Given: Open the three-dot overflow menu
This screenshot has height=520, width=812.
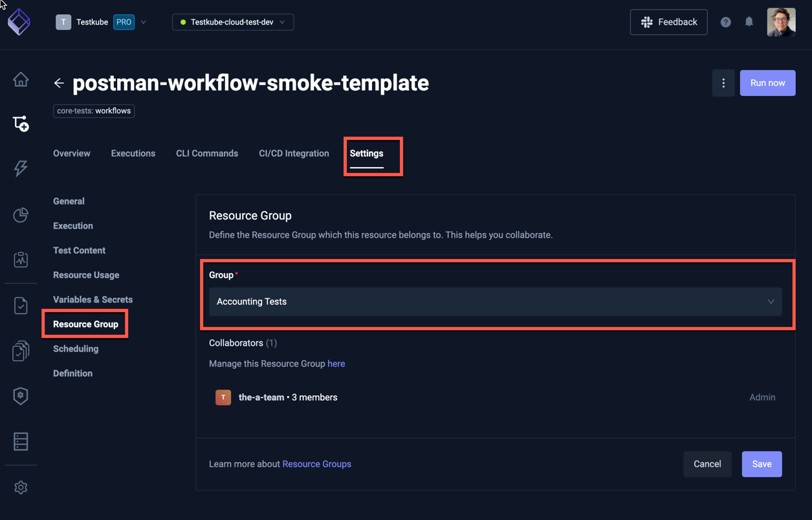Looking at the screenshot, I should coord(723,83).
